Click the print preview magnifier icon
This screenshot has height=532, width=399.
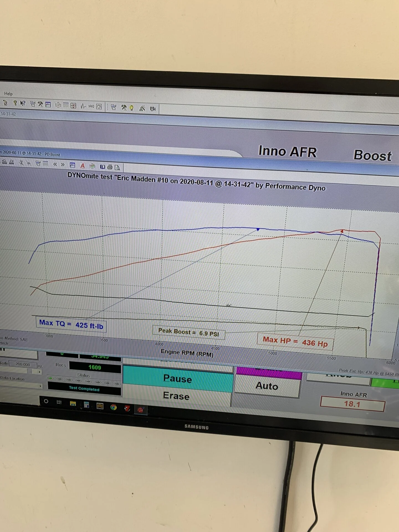click(117, 167)
